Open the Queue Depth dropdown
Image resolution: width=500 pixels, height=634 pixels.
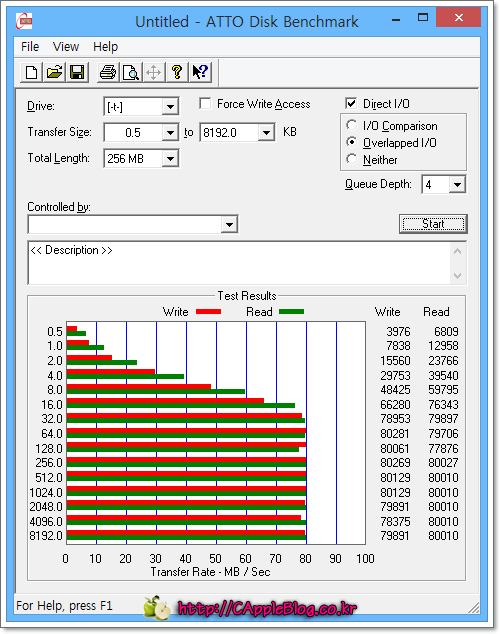[x=457, y=185]
